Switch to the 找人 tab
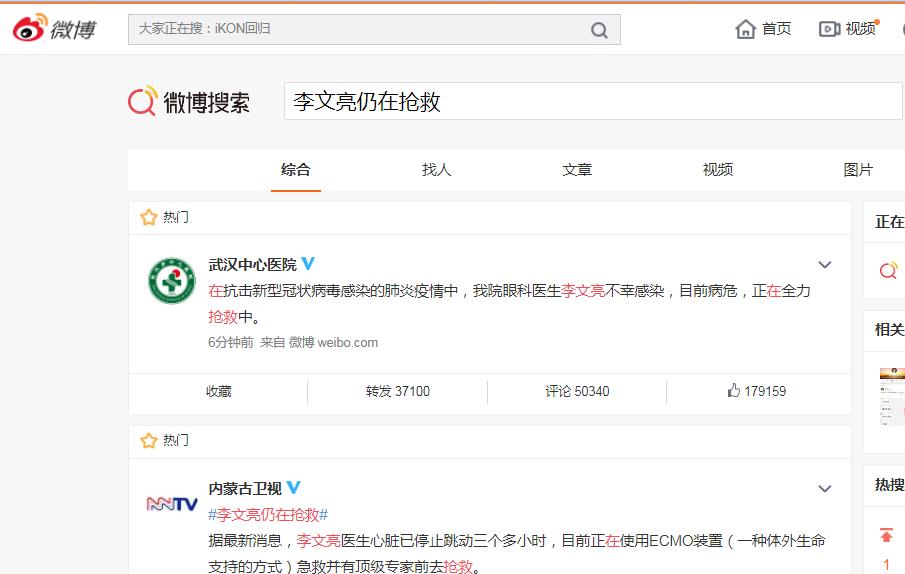The image size is (905, 574). [436, 170]
